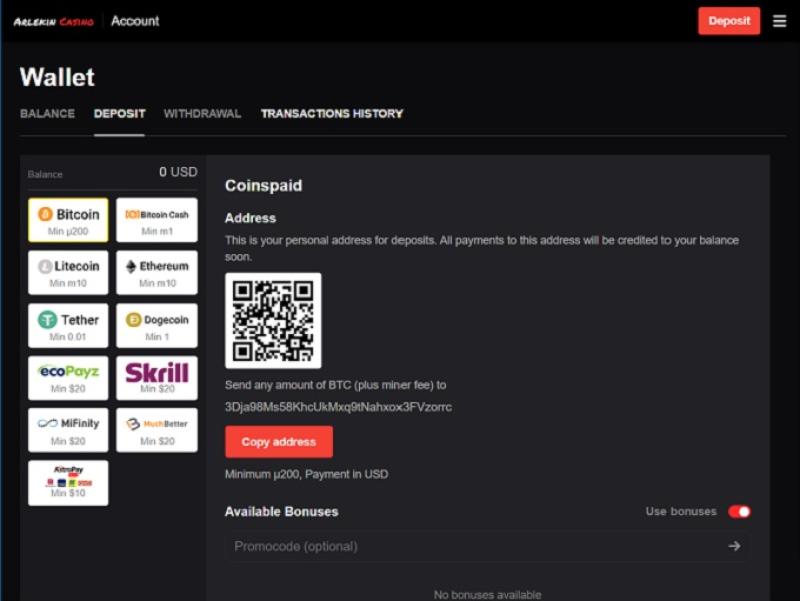The image size is (800, 601).
Task: Select Bitcoin Cash payment method
Action: 157,220
